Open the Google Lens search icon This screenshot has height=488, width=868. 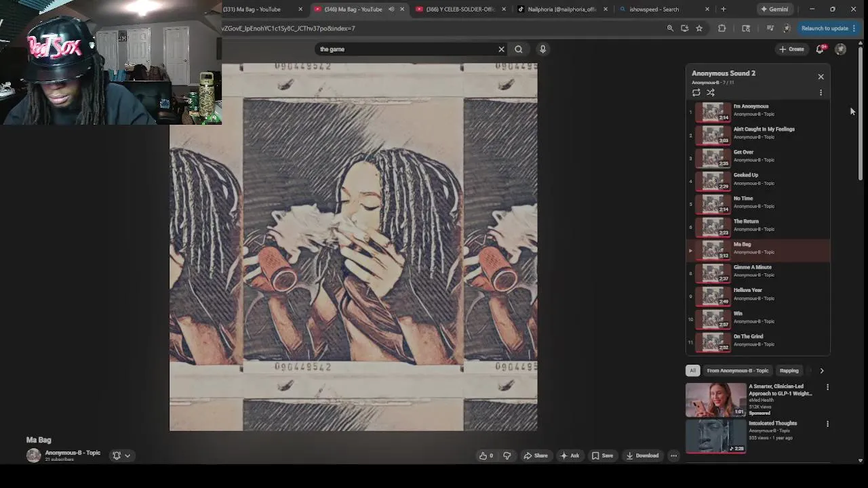(x=746, y=28)
